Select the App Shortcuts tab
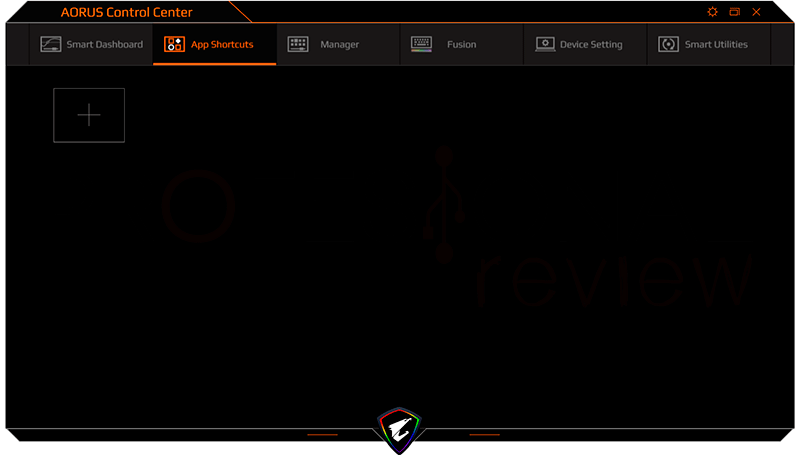The height and width of the screenshot is (455, 800). [x=214, y=44]
